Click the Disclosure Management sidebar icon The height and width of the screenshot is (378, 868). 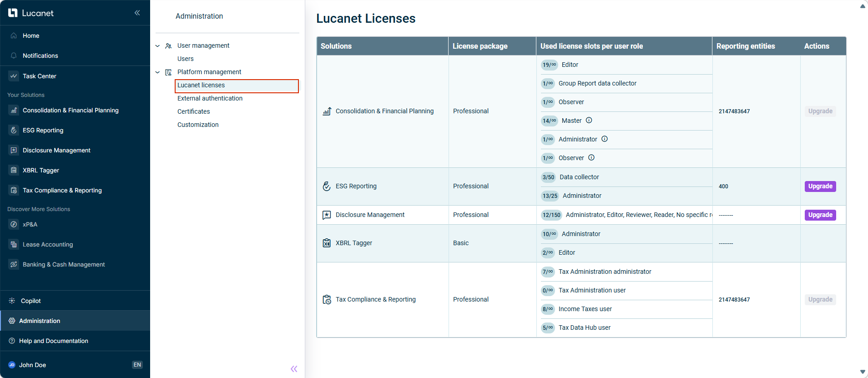14,150
